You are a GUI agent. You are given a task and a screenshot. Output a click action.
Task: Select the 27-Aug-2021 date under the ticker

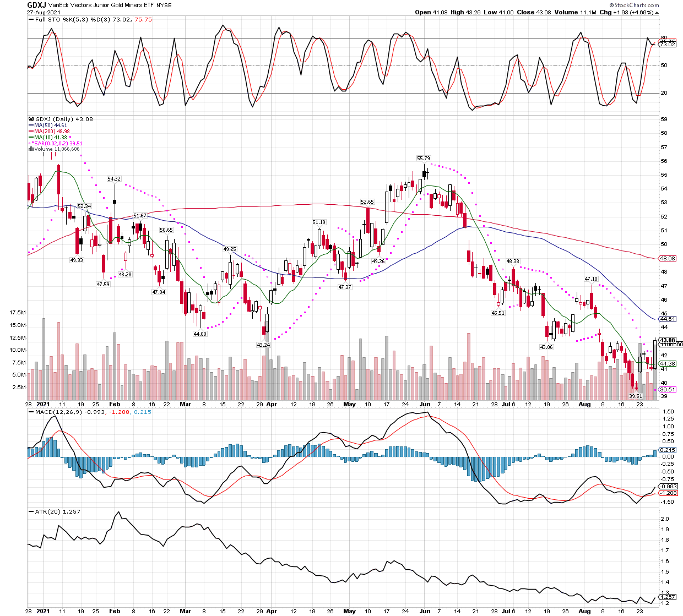click(x=44, y=12)
